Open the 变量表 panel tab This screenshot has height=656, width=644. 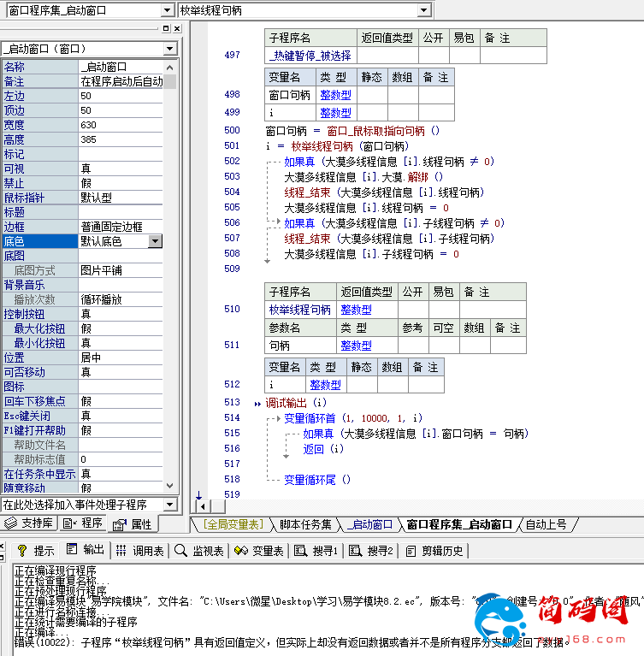click(x=259, y=551)
